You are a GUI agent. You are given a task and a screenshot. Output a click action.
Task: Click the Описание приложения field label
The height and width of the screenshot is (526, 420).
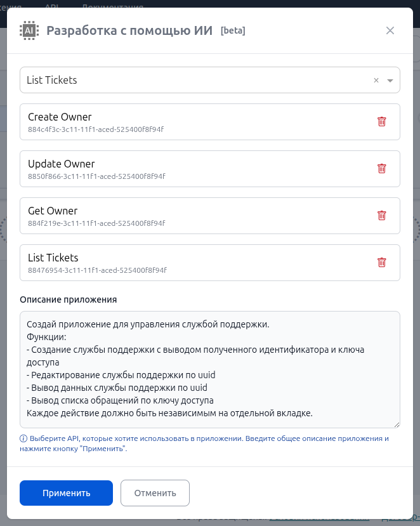point(68,299)
